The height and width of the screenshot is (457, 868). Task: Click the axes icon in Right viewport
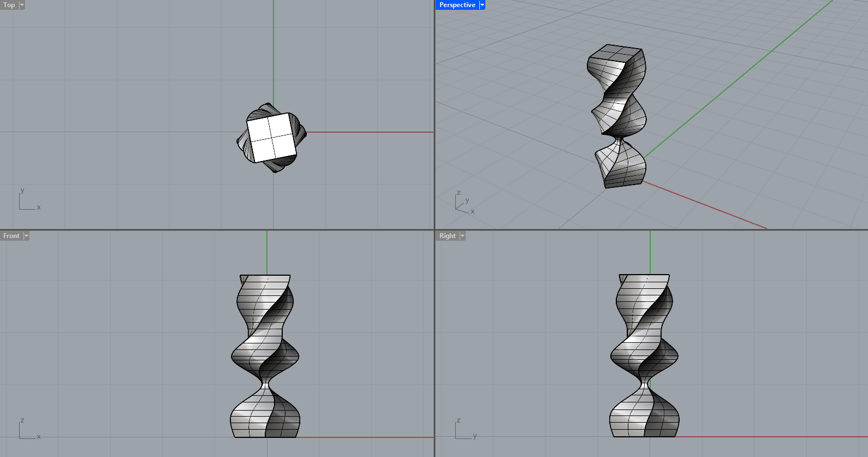(x=466, y=429)
